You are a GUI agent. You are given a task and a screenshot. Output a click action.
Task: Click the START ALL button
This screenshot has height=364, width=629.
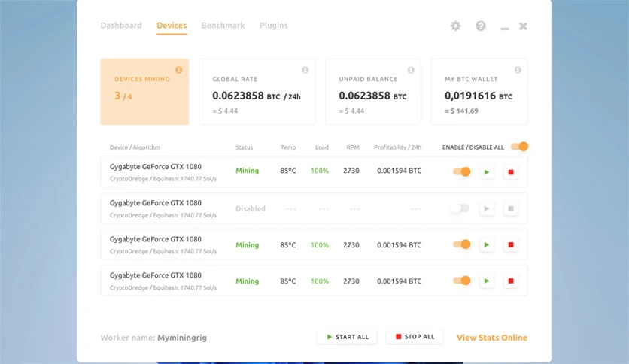[347, 337]
